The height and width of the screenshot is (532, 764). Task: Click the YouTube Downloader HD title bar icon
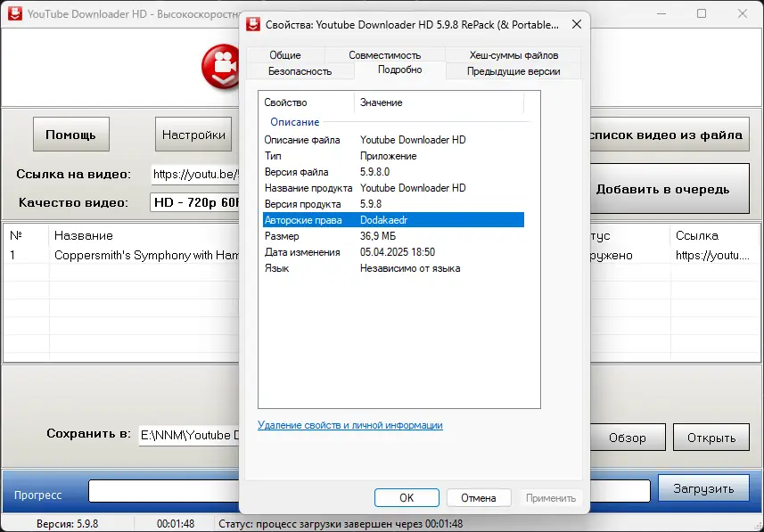[14, 13]
